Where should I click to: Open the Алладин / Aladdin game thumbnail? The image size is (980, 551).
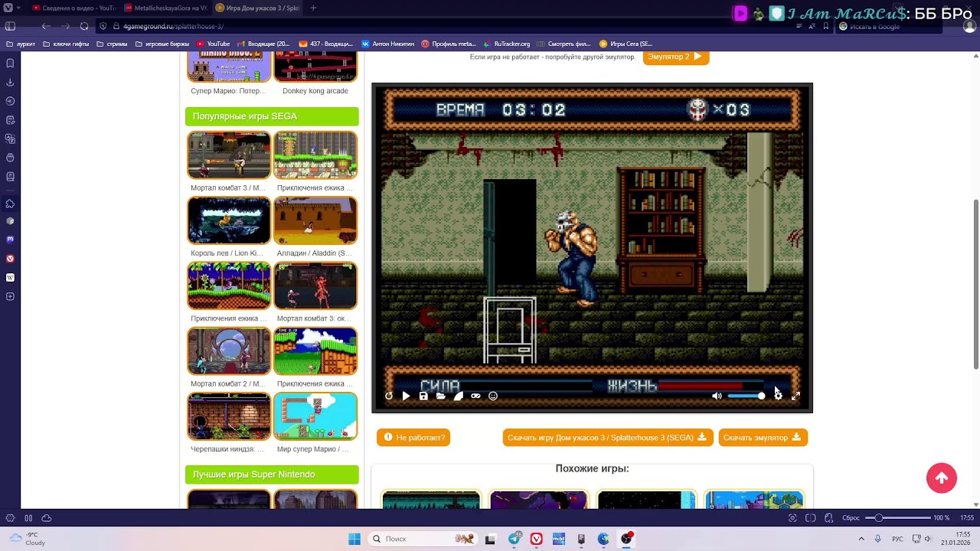tap(315, 220)
